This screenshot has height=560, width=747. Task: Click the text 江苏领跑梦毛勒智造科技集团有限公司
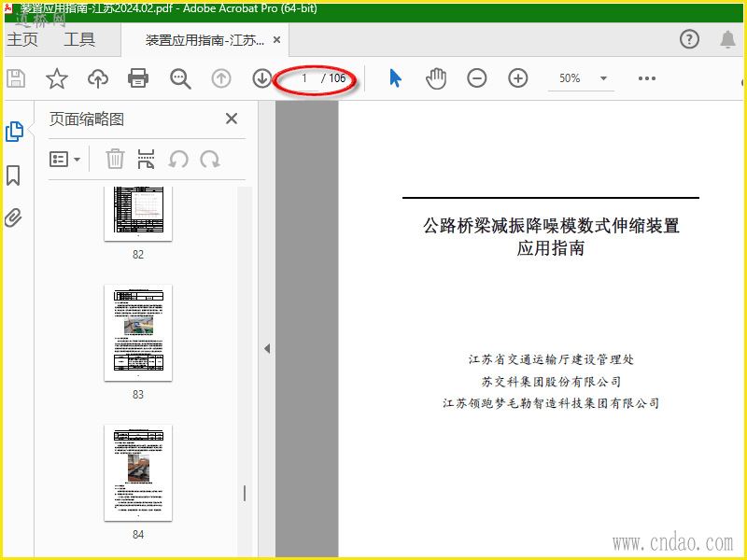pos(551,403)
